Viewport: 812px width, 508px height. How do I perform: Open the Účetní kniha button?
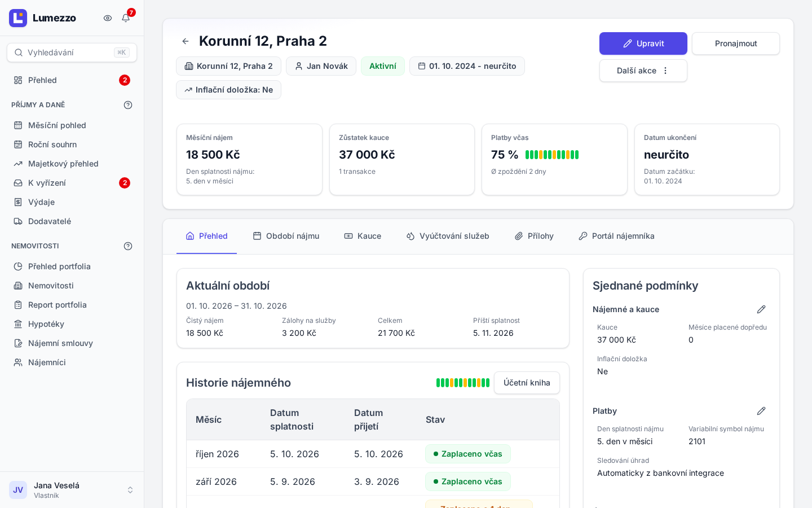[527, 383]
